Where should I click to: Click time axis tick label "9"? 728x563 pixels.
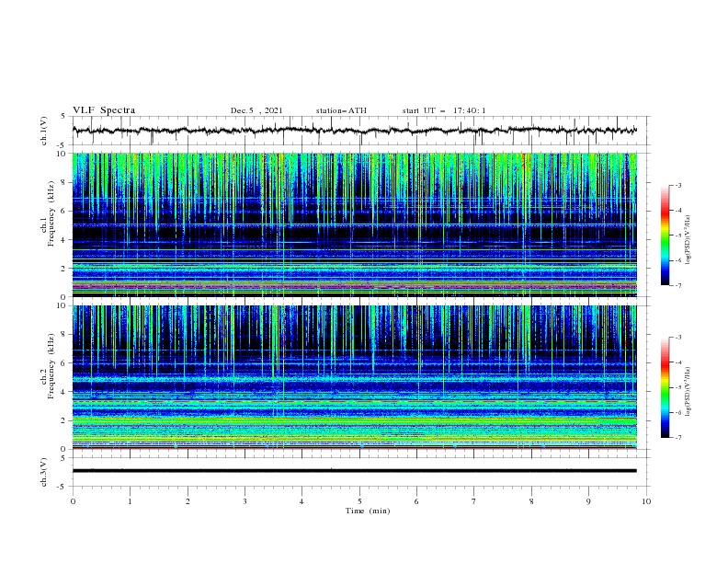point(588,501)
